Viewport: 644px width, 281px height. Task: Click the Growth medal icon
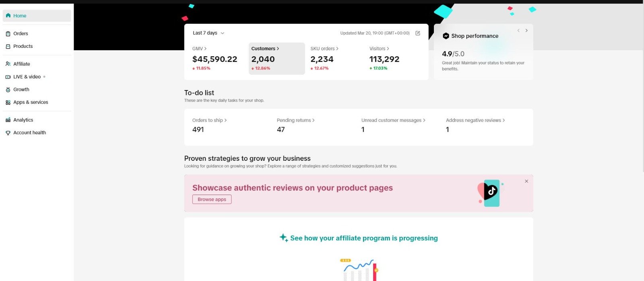tap(8, 90)
